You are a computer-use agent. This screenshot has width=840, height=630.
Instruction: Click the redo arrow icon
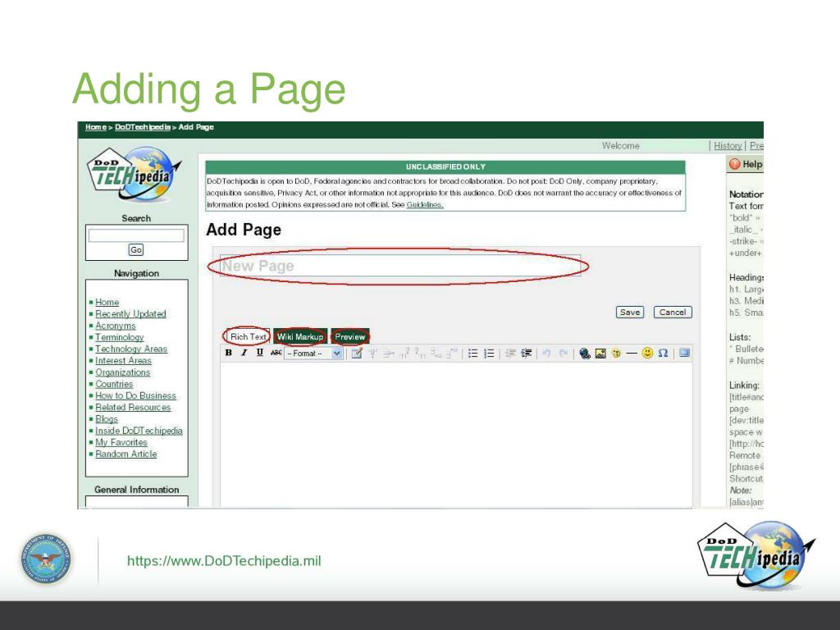tap(563, 353)
